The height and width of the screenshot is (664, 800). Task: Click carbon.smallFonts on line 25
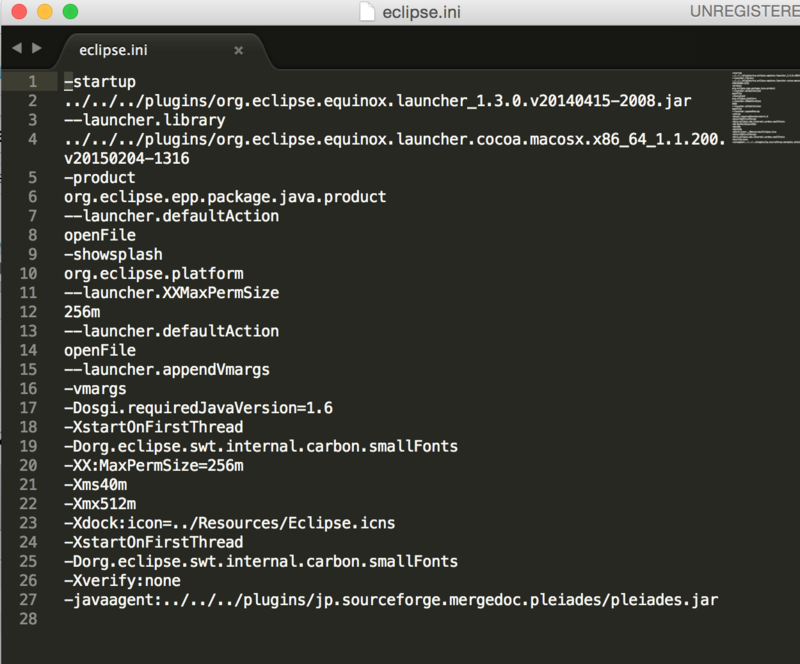point(382,561)
